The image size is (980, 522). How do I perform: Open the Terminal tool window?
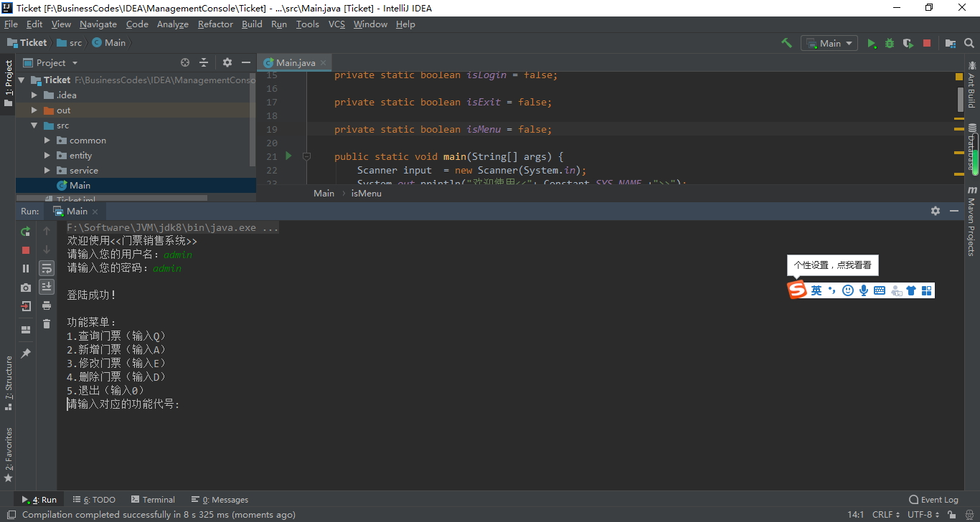[x=153, y=500]
